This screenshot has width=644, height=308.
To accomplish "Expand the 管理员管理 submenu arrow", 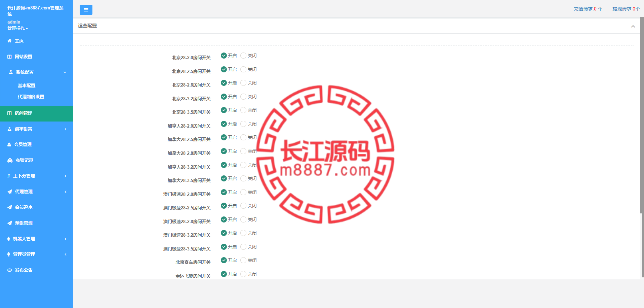I will (66, 254).
